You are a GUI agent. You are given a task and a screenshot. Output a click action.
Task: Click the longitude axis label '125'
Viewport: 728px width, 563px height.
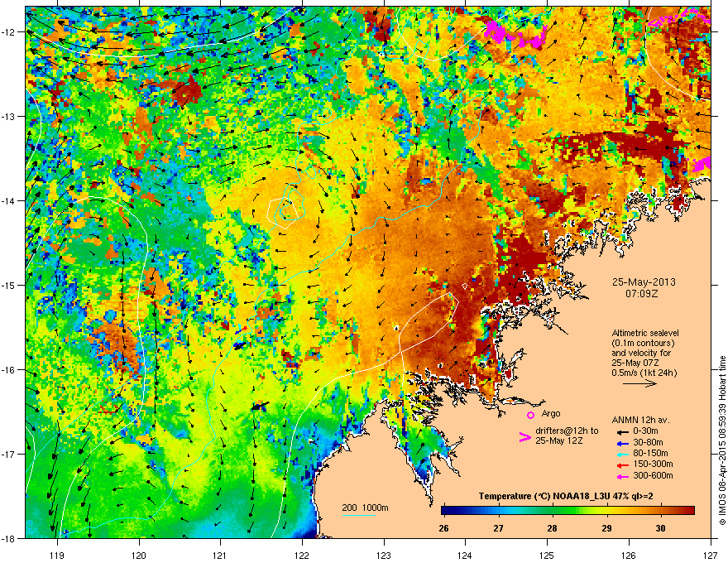[548, 555]
